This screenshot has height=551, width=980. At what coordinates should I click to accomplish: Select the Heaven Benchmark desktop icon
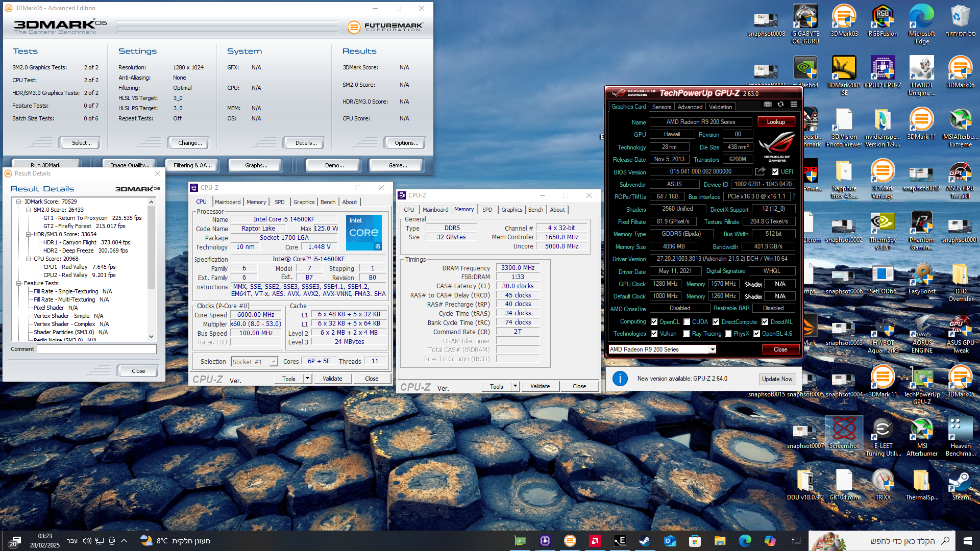pyautogui.click(x=961, y=437)
